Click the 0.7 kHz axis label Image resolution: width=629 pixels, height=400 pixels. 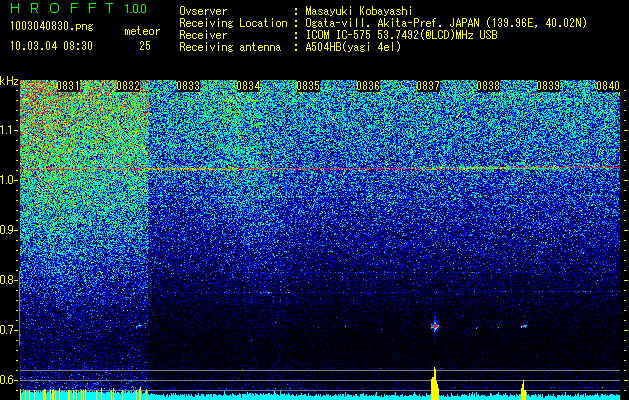coord(9,330)
